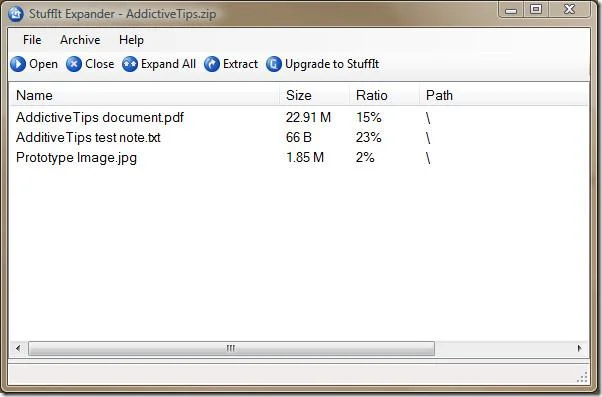Click the 66 B size value
The height and width of the screenshot is (397, 602).
click(x=299, y=137)
